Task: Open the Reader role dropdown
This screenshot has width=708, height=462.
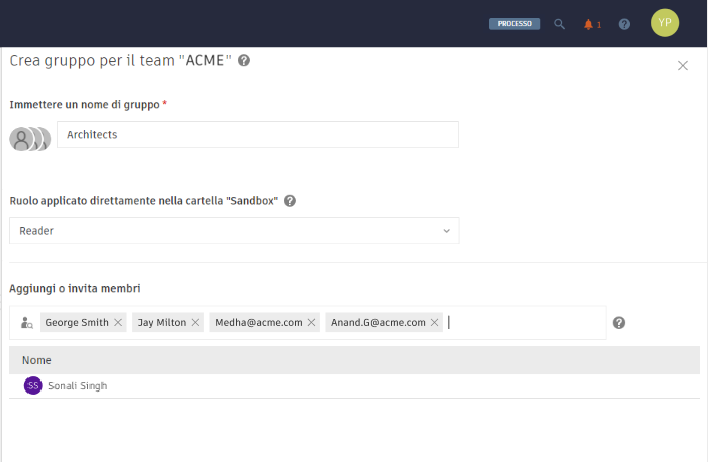Action: (234, 230)
